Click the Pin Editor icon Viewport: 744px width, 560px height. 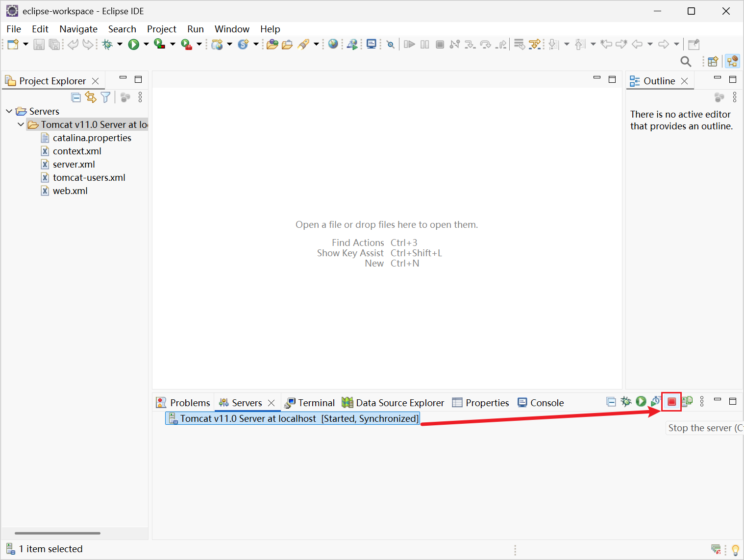click(x=694, y=45)
